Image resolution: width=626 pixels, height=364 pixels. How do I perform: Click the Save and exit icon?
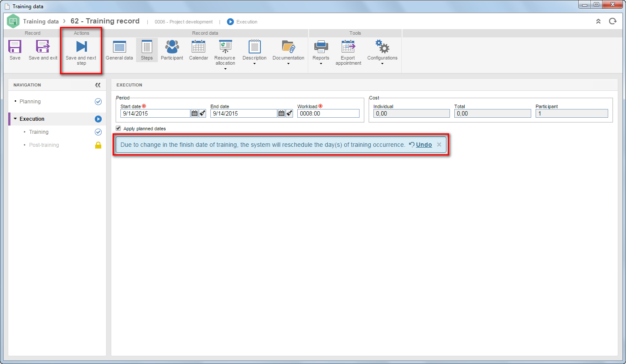coord(43,46)
